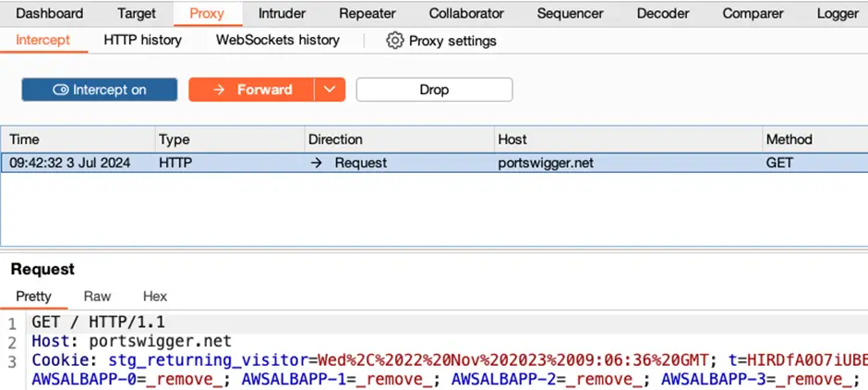Image resolution: width=868 pixels, height=390 pixels.
Task: Open the Dashboard tab
Action: (x=49, y=14)
